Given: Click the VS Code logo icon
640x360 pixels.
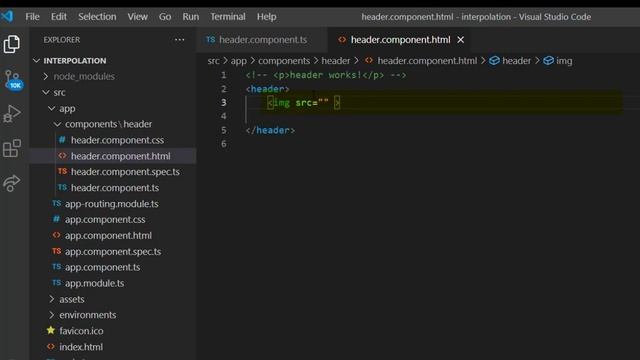Looking at the screenshot, I should point(7,16).
